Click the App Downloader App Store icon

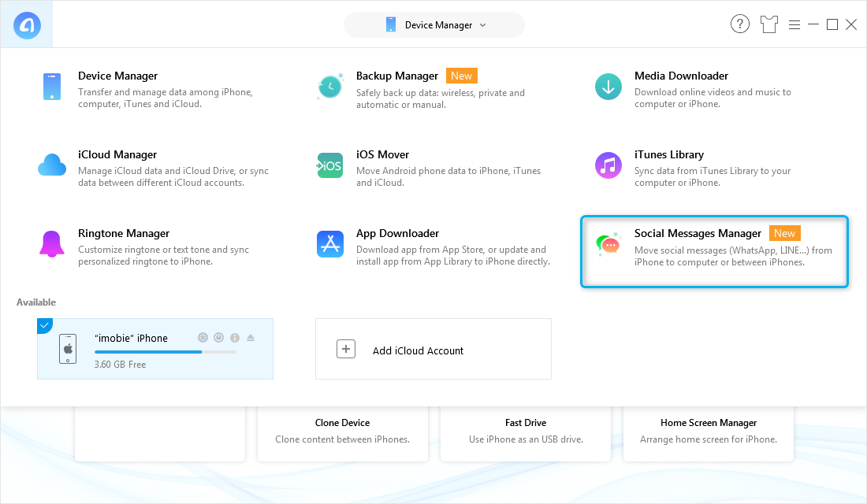pyautogui.click(x=330, y=244)
